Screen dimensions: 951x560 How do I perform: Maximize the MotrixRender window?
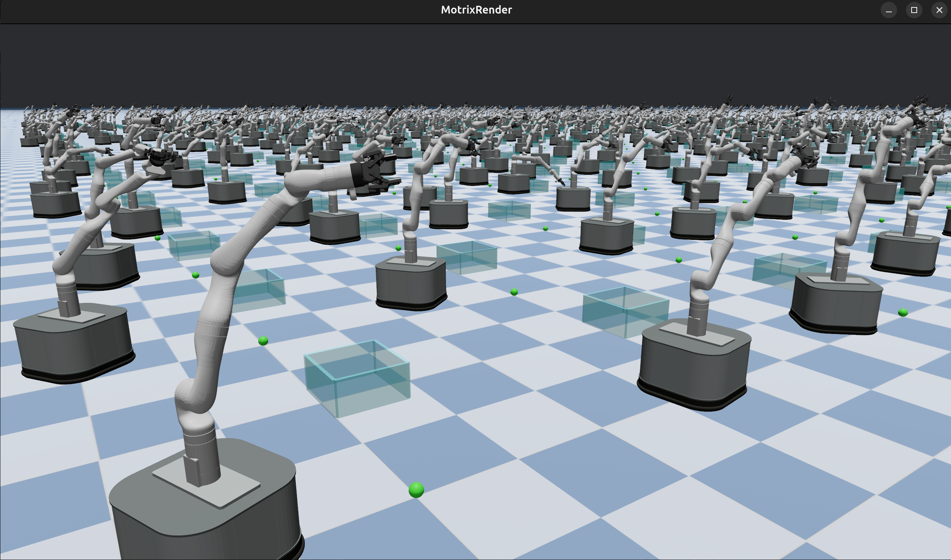(914, 10)
